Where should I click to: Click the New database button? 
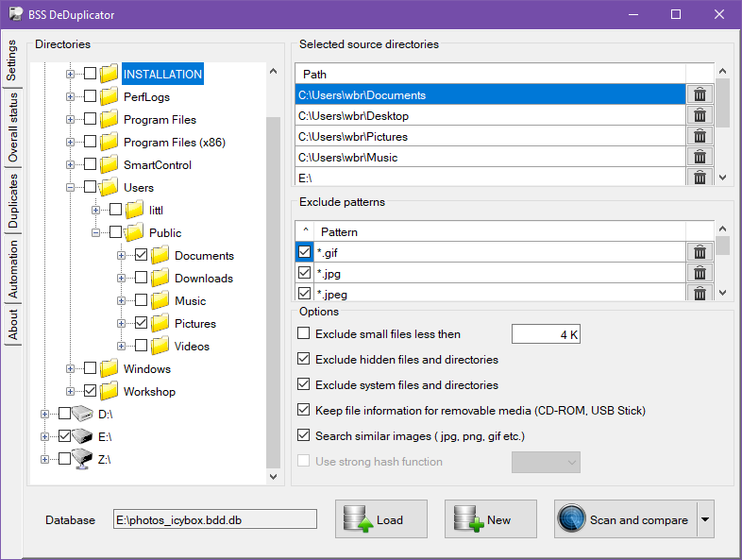click(x=490, y=519)
